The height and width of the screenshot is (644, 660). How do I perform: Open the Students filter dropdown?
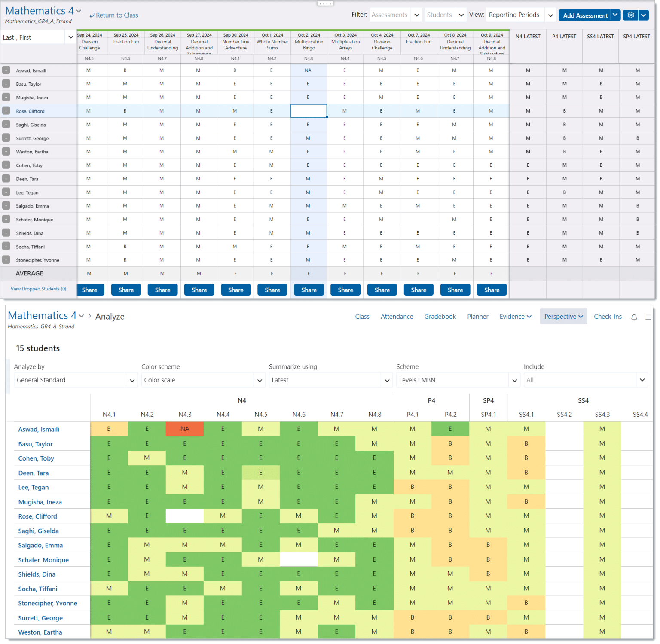pyautogui.click(x=461, y=15)
